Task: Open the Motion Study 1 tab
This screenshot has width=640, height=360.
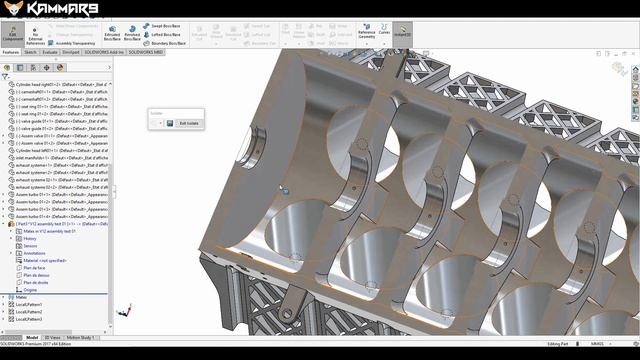Action: point(80,338)
